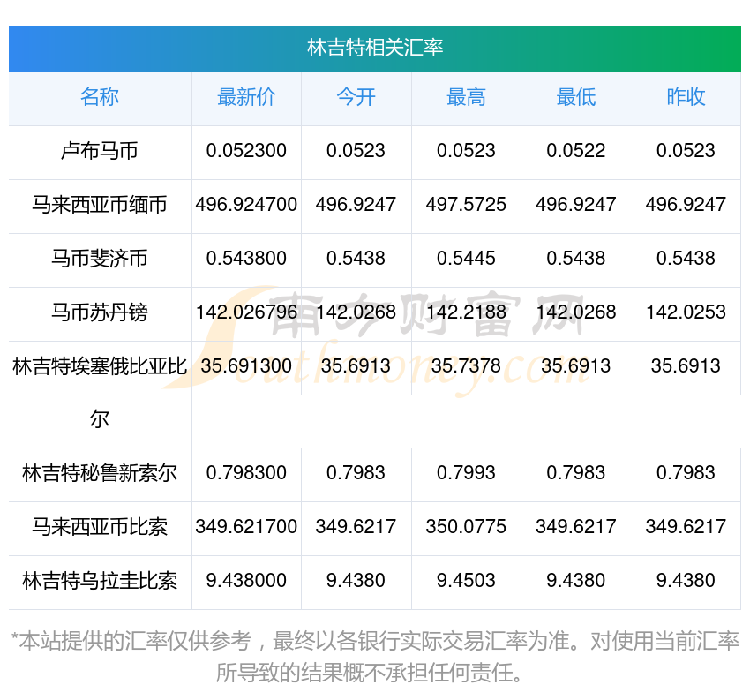
Task: Select the 林吉特秘鲁新索尔 row name
Action: [100, 473]
